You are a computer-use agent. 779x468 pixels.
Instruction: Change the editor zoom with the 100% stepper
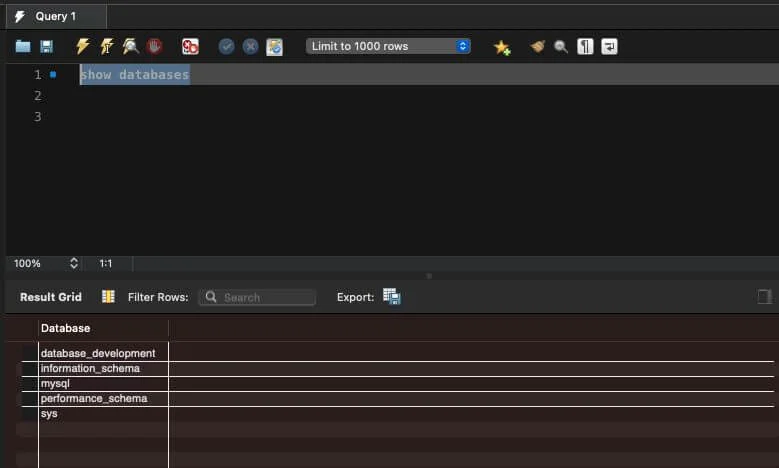(74, 263)
